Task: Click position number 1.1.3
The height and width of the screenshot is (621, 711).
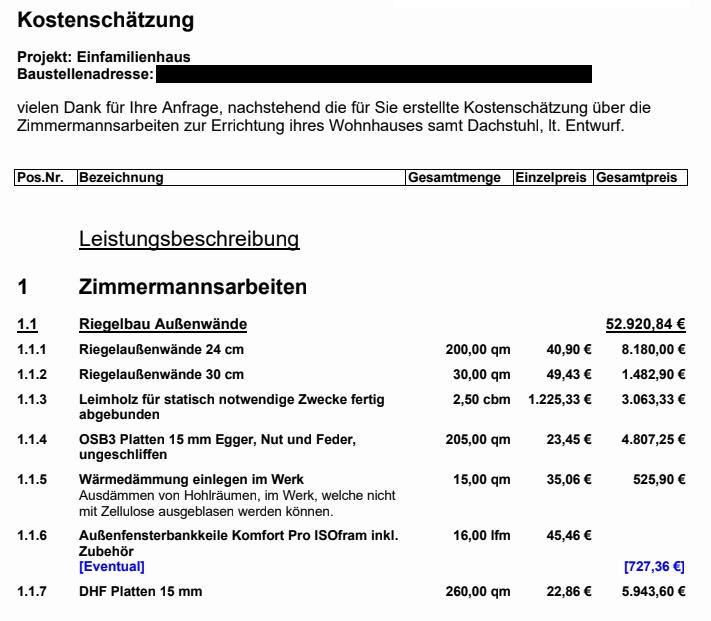Action: pos(32,399)
